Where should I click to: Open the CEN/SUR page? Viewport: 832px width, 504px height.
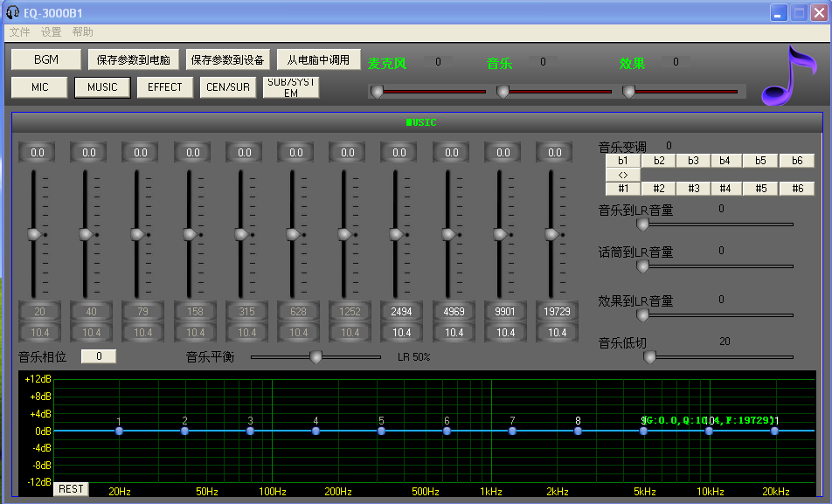point(228,87)
